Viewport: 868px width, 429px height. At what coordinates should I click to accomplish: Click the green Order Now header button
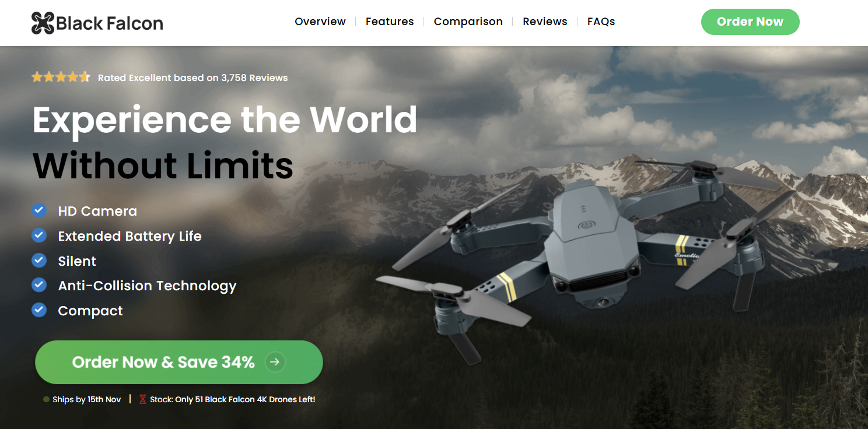click(750, 22)
